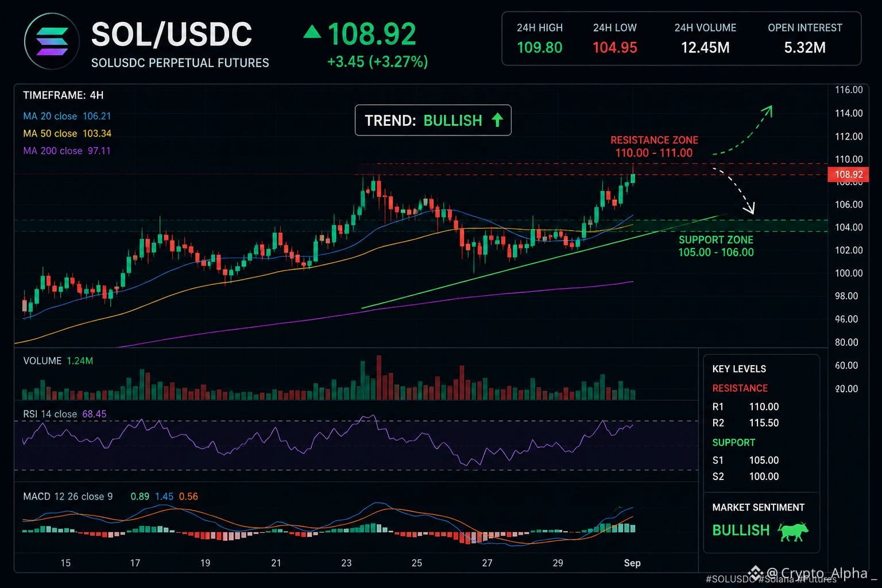The height and width of the screenshot is (588, 882).
Task: Click the MARKET SENTIMENT heading
Action: coord(759,507)
